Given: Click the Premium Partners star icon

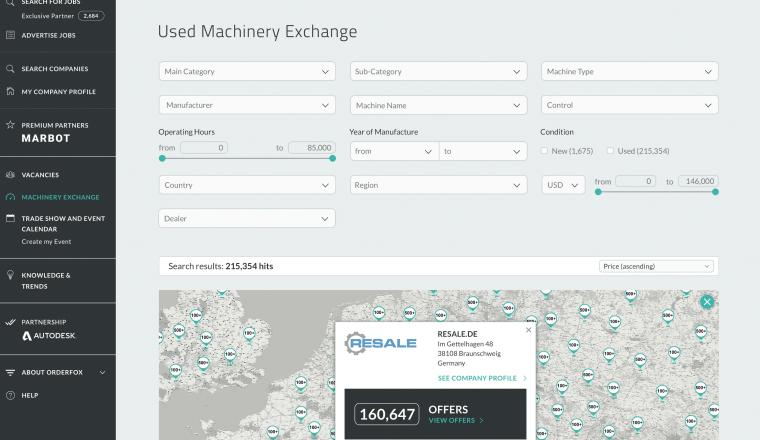Looking at the screenshot, I should coord(10,125).
